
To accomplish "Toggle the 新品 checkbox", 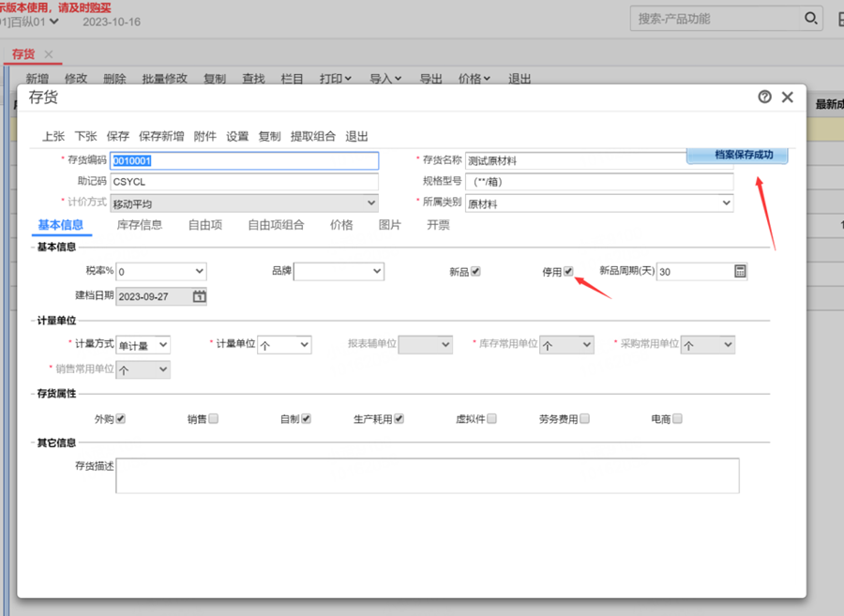I will click(x=475, y=271).
